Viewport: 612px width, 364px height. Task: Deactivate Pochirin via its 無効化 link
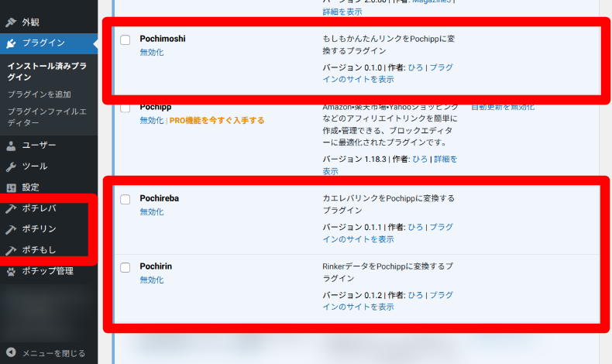[152, 280]
